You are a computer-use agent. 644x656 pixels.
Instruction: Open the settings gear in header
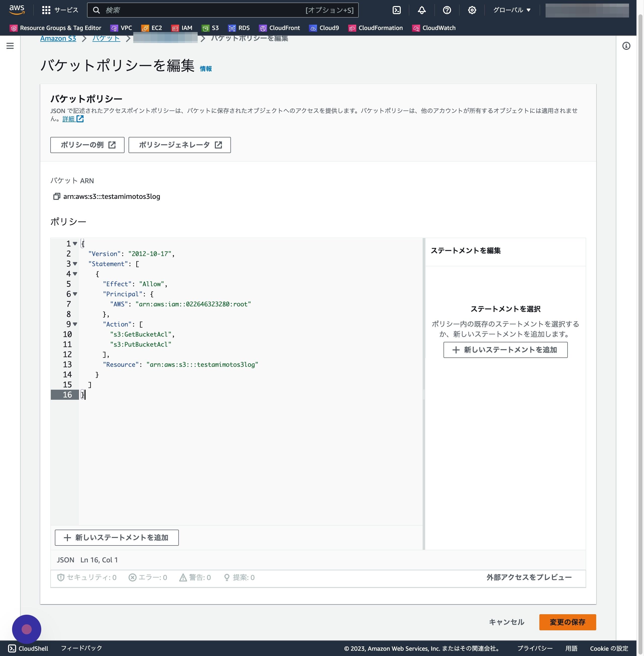click(472, 10)
